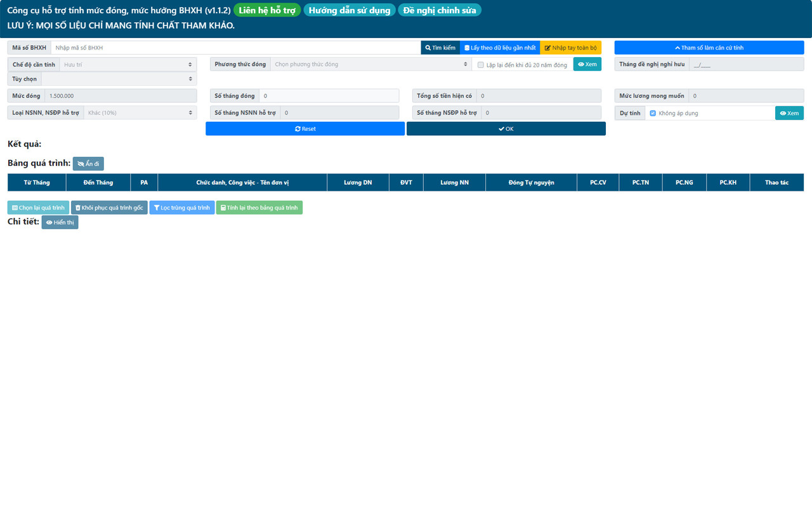
Task: Open the Tùy chọn dropdown
Action: [119, 79]
